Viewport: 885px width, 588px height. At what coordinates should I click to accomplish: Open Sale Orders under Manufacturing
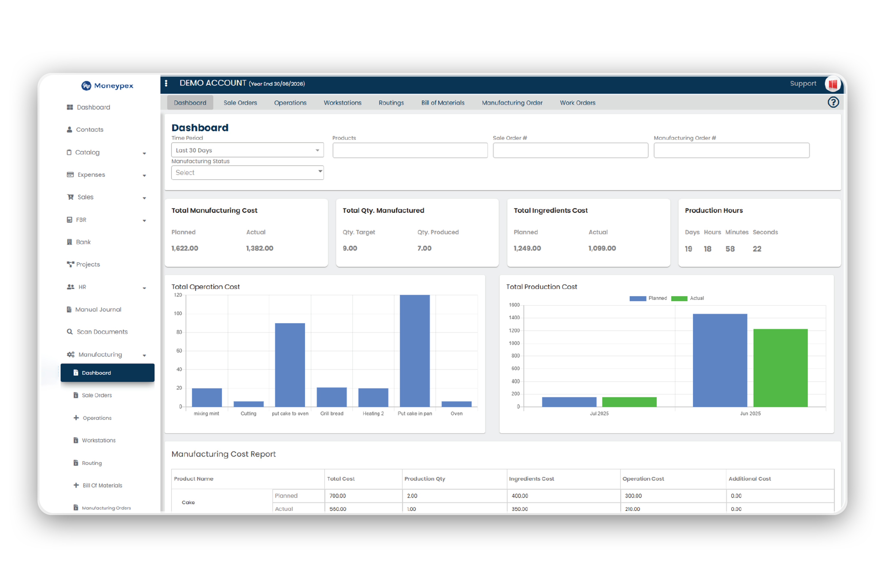point(97,395)
